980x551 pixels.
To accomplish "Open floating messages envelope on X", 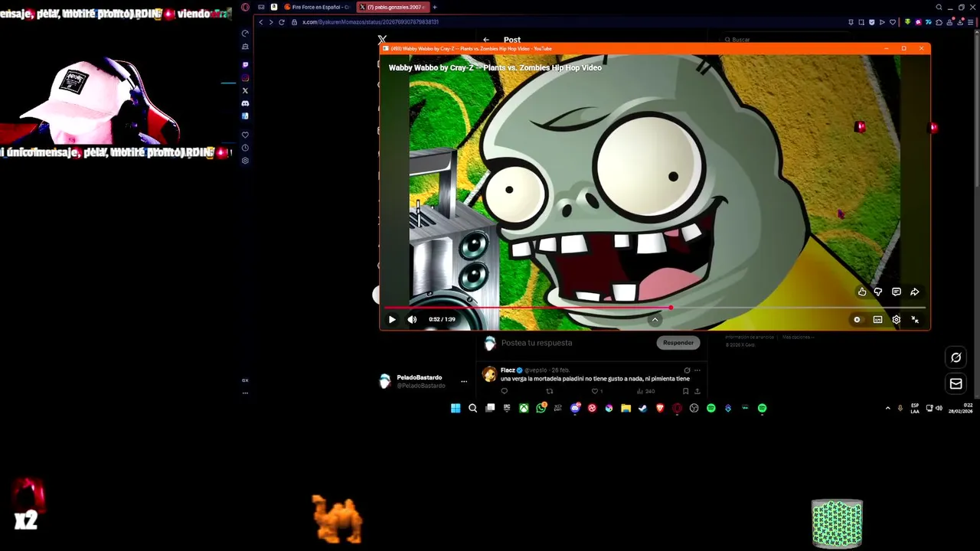I will click(956, 384).
